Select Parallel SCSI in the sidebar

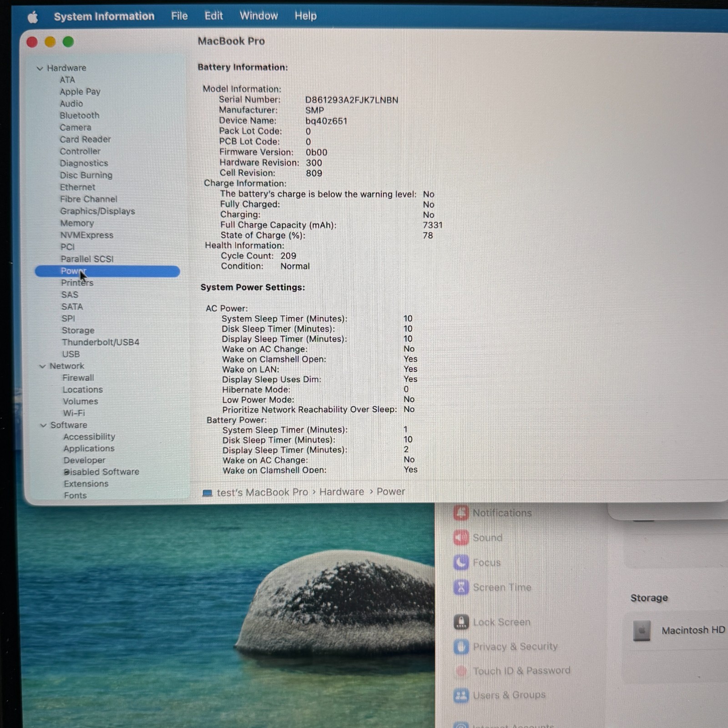point(87,259)
